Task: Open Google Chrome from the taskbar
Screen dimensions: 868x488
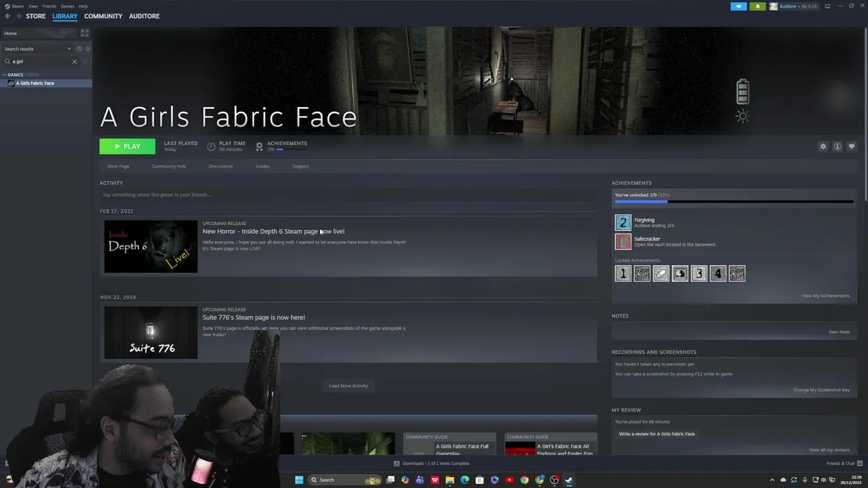Action: pyautogui.click(x=524, y=480)
